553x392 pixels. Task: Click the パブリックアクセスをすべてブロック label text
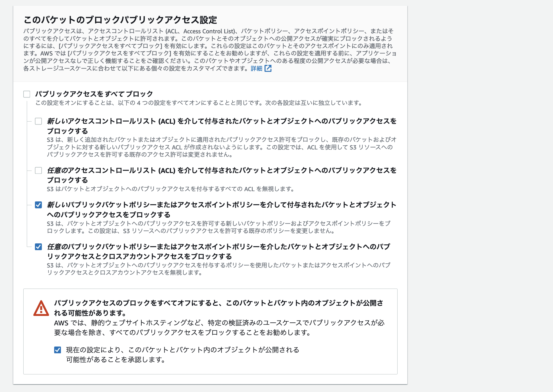94,94
